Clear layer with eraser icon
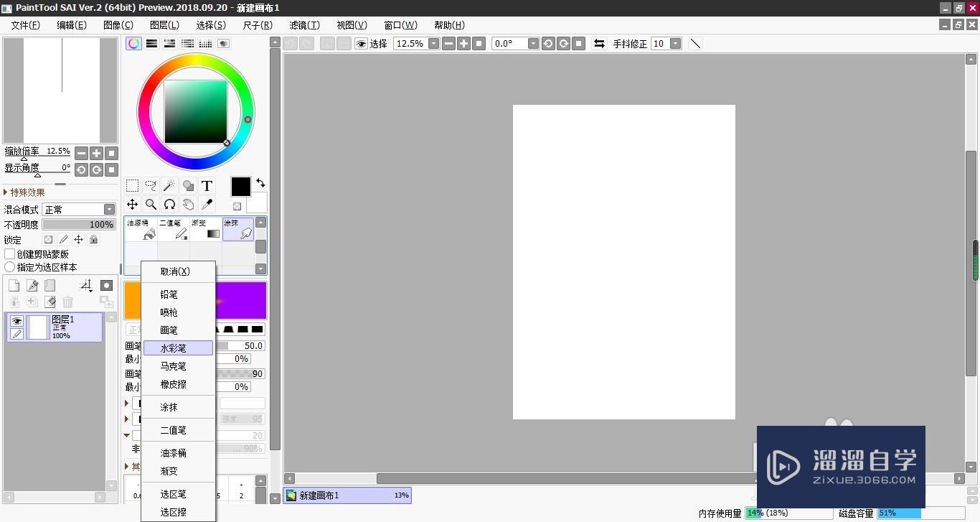Image resolution: width=980 pixels, height=522 pixels. [50, 302]
